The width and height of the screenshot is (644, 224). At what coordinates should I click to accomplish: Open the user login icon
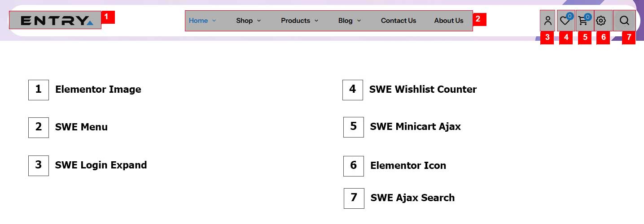click(548, 21)
